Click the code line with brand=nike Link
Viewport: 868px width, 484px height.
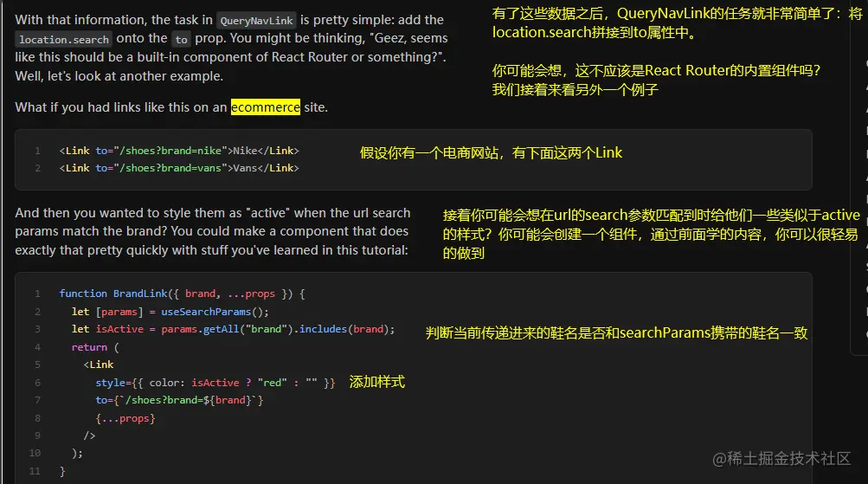(x=179, y=151)
